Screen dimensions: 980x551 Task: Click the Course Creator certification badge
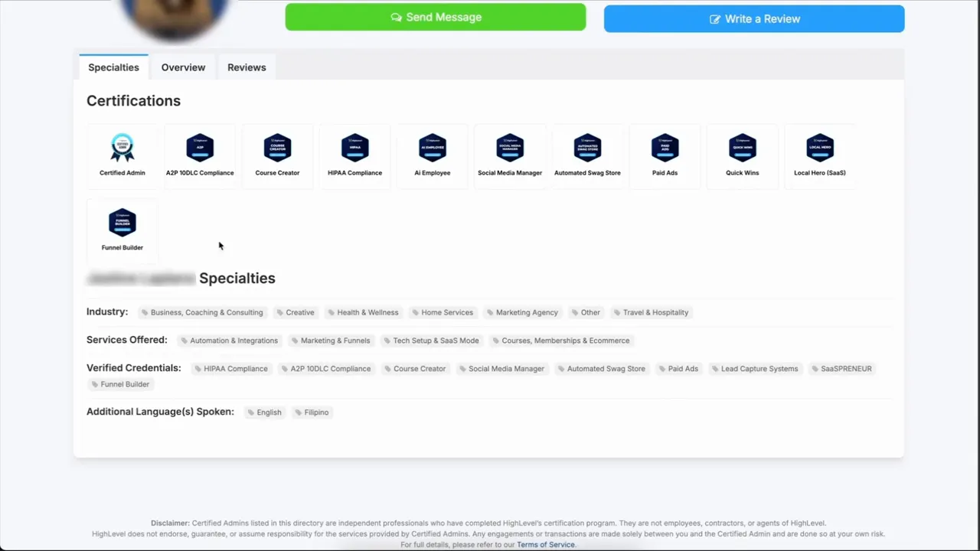click(277, 148)
